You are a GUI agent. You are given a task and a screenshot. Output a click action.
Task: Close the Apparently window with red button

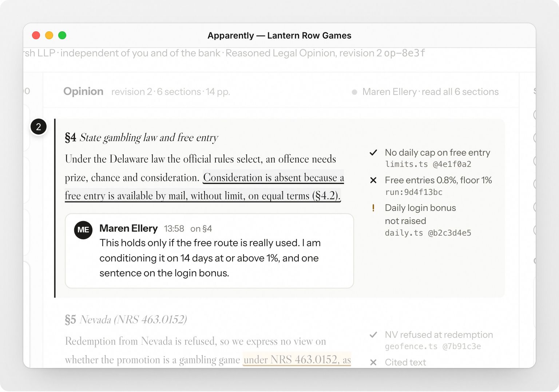(x=36, y=35)
